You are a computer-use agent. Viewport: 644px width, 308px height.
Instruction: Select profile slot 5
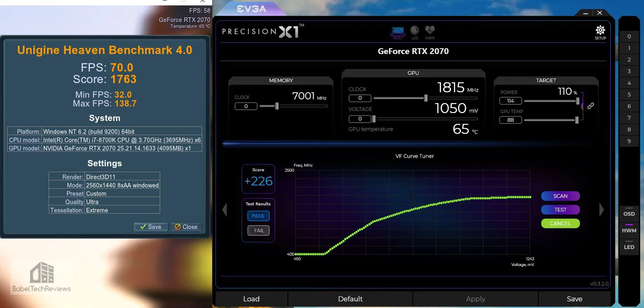click(629, 95)
